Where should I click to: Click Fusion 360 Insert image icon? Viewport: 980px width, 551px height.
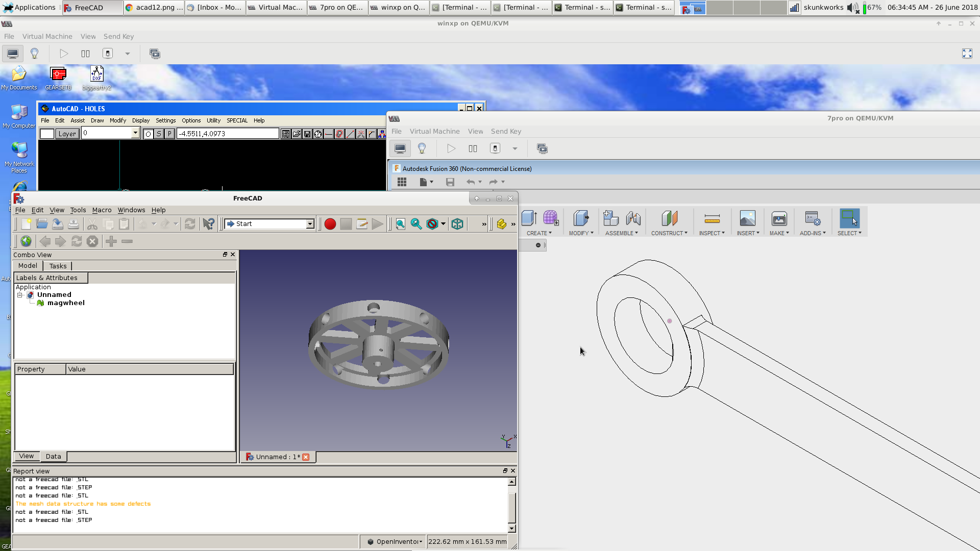click(748, 218)
